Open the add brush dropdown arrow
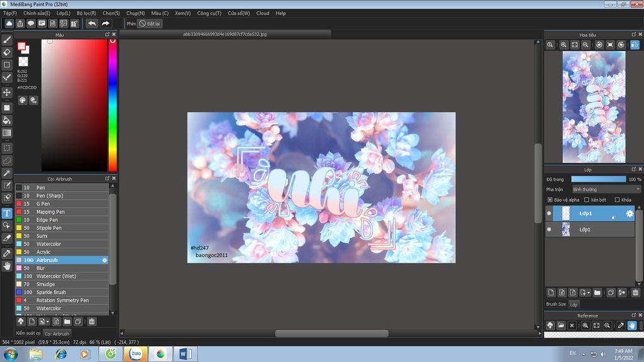This screenshot has width=644, height=362. point(48,322)
